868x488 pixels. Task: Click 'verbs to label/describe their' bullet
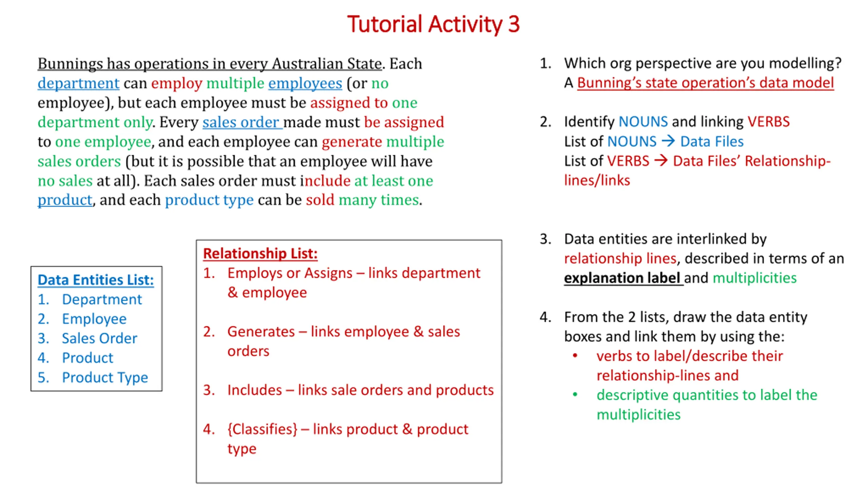pos(690,357)
